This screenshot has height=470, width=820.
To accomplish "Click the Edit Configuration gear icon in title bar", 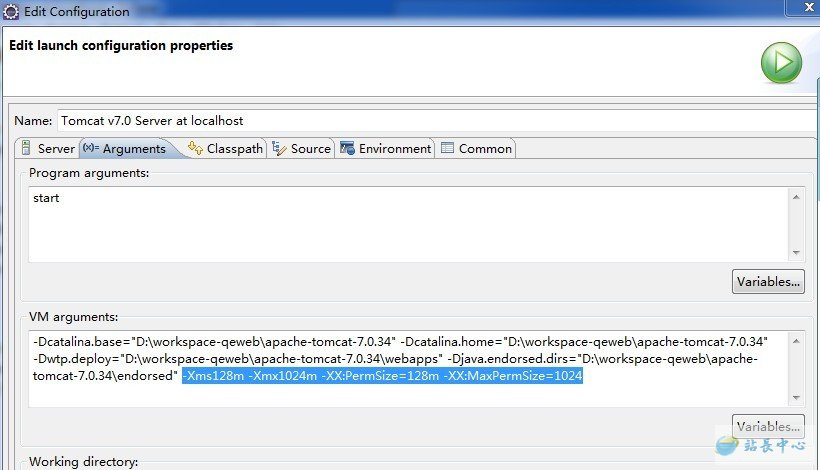I will coord(11,12).
